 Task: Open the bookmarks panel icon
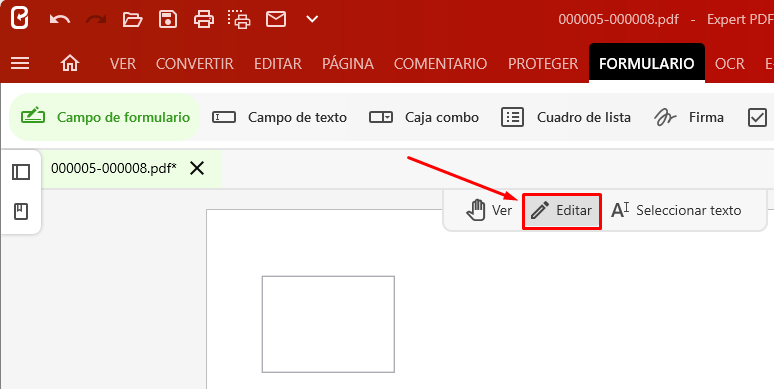pos(21,212)
